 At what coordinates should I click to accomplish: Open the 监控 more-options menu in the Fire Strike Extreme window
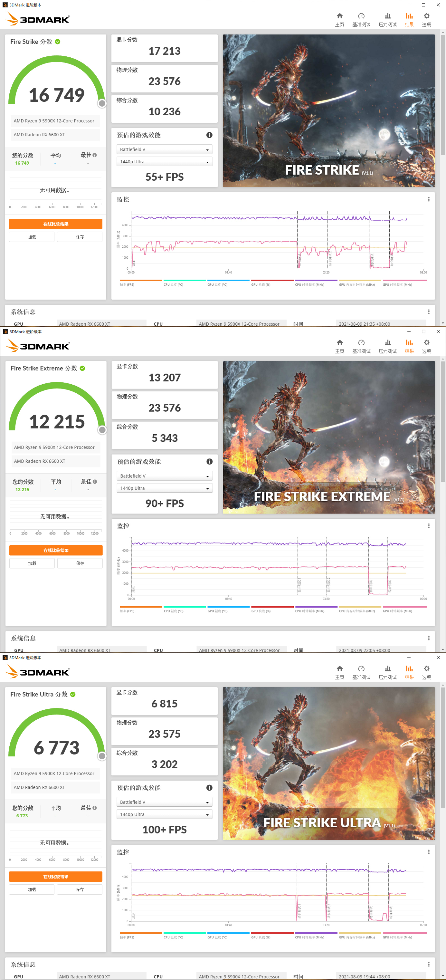click(429, 526)
